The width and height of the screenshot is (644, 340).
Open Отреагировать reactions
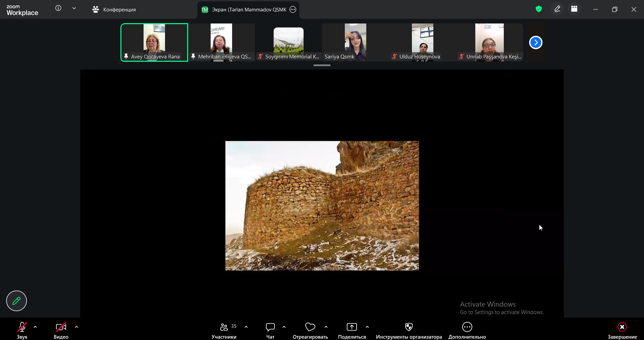[x=310, y=330]
